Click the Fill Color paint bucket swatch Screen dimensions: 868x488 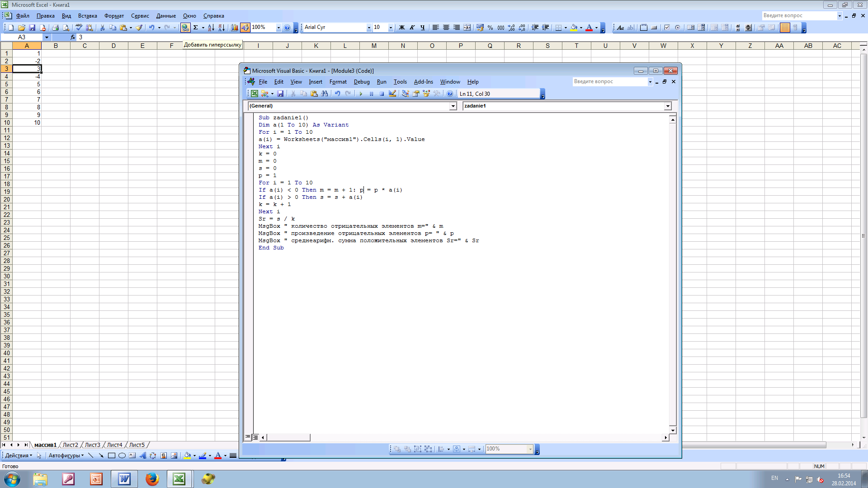574,28
